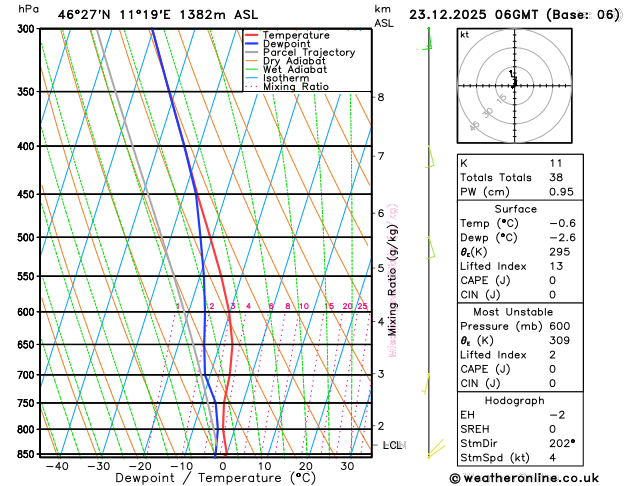Click the date header '23.12.2025 06GMT'
This screenshot has height=486, width=629.
[x=473, y=15]
